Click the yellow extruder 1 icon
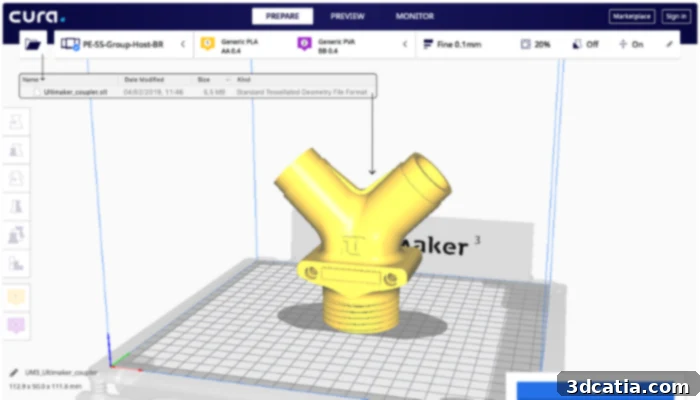The width and height of the screenshot is (700, 400). coord(208,44)
